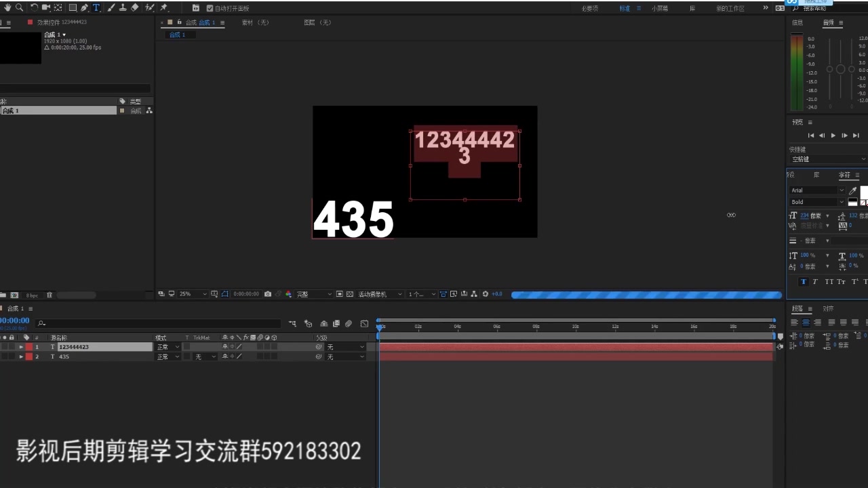Select 合成 1 in project panel
868x488 pixels.
(x=58, y=110)
